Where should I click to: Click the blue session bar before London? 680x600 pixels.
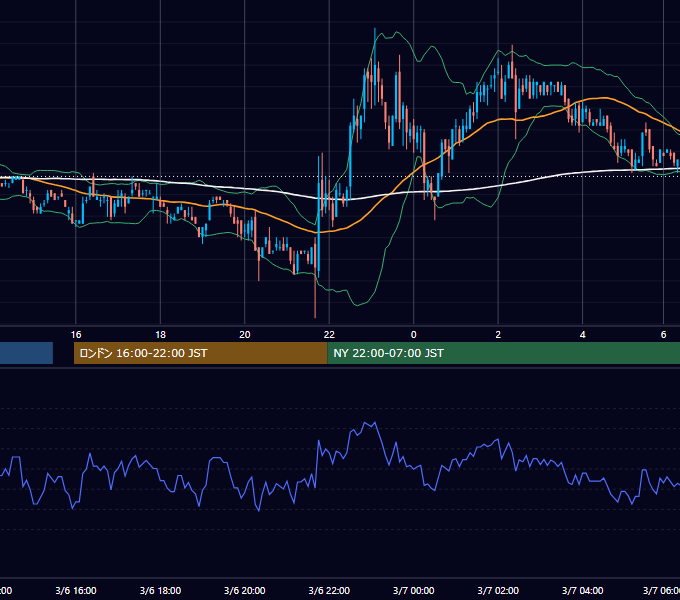coord(26,353)
